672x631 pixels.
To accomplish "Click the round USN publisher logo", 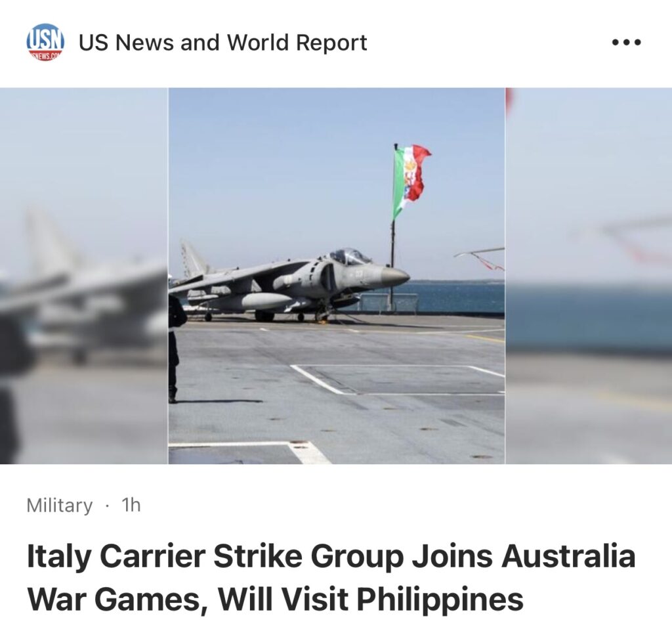I will (x=45, y=42).
